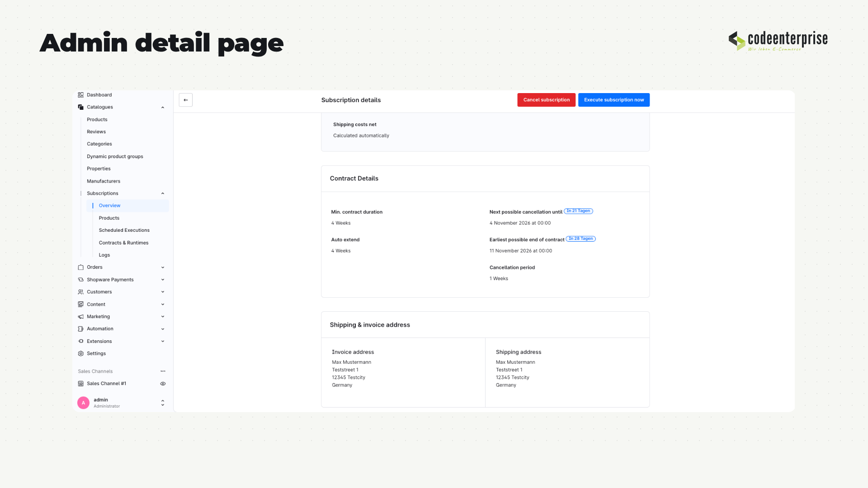Open Scheduled Executions
This screenshot has height=488, width=868.
[124, 230]
